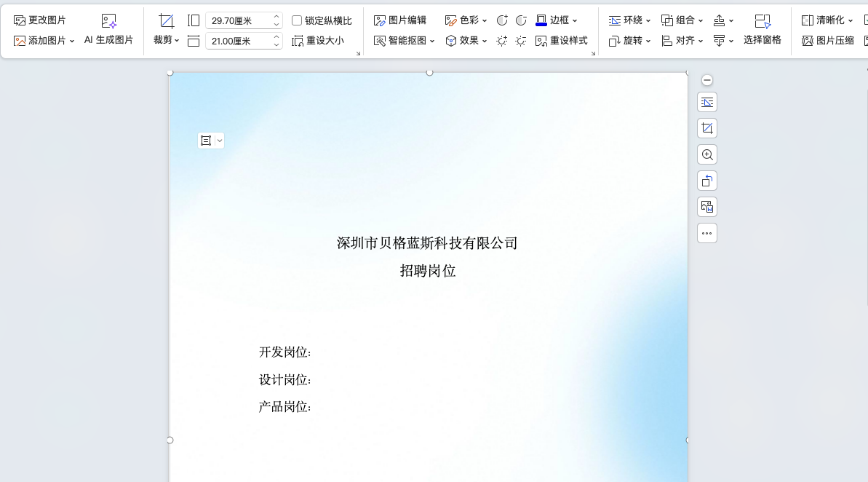868x482 pixels.
Task: Click the 图片压缩 compress picture button
Action: [828, 41]
